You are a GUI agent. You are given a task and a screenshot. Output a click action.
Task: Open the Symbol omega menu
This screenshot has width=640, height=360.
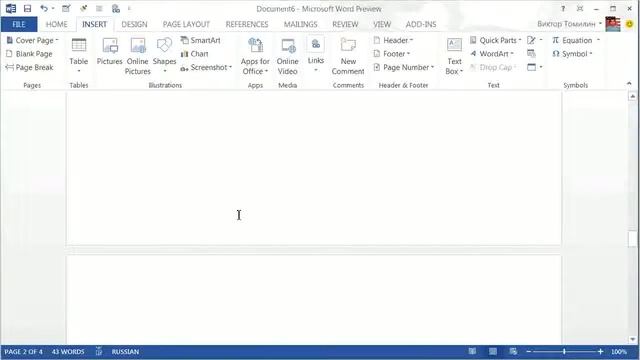pos(572,54)
